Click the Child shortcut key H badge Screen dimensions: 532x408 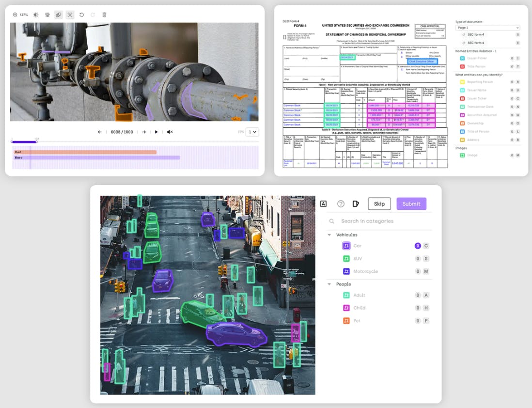[426, 308]
